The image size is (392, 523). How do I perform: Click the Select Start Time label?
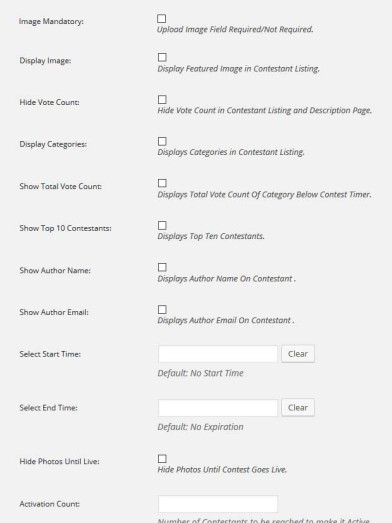(50, 354)
